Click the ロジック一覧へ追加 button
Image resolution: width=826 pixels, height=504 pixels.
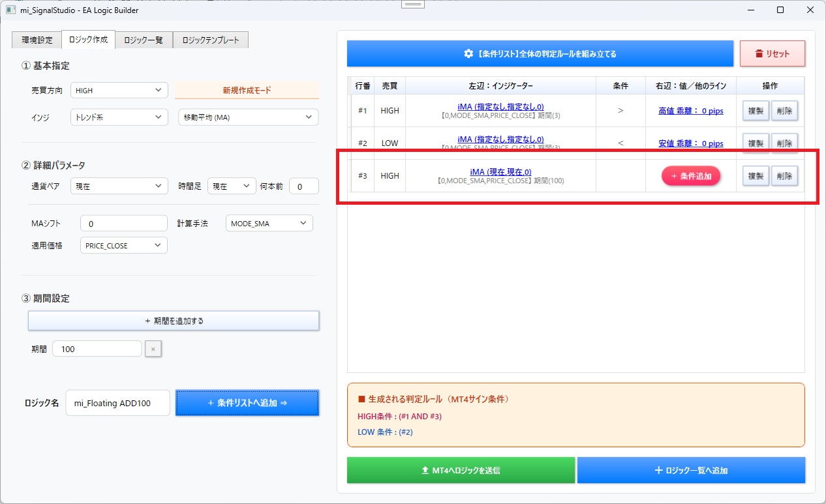[x=691, y=470]
